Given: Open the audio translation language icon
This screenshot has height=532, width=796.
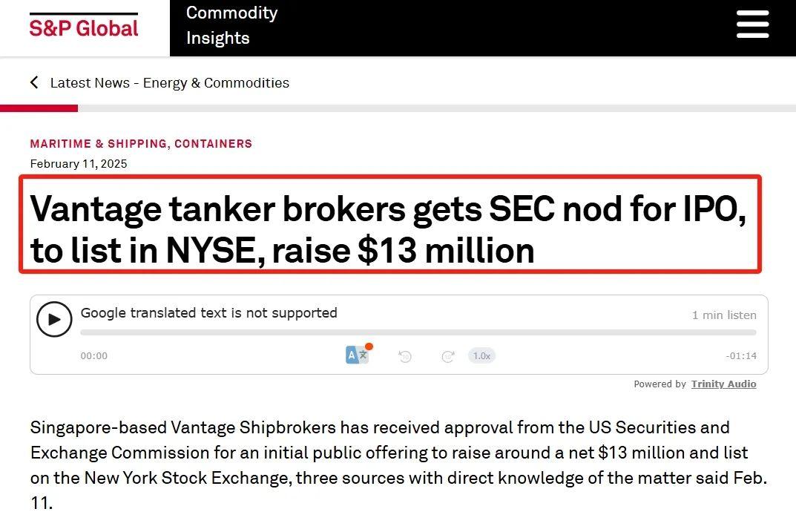Looking at the screenshot, I should click(x=358, y=355).
